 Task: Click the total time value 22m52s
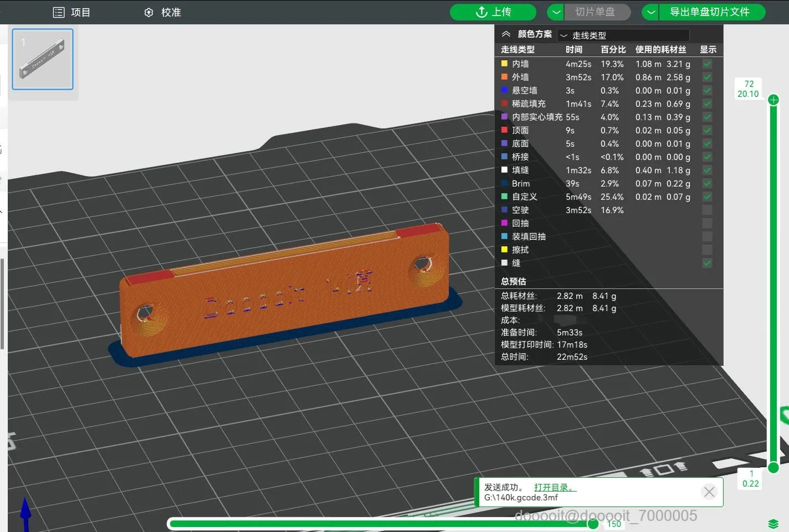coord(572,357)
